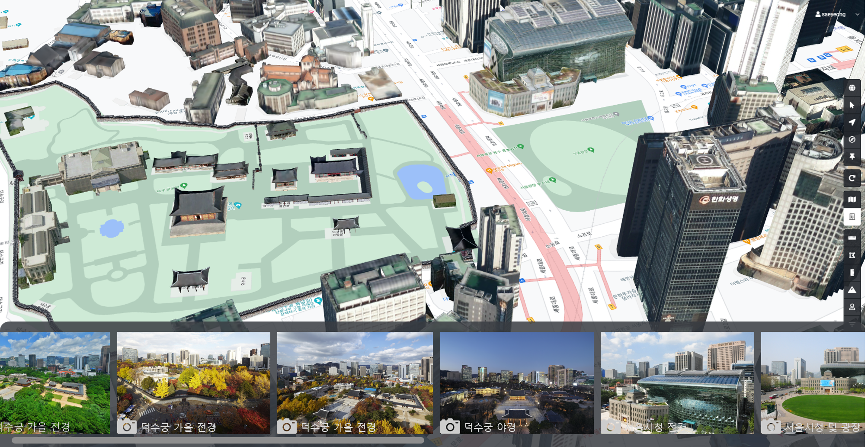The height and width of the screenshot is (447, 868).
Task: Toggle the highlighted 3D buildings button
Action: 852,217
